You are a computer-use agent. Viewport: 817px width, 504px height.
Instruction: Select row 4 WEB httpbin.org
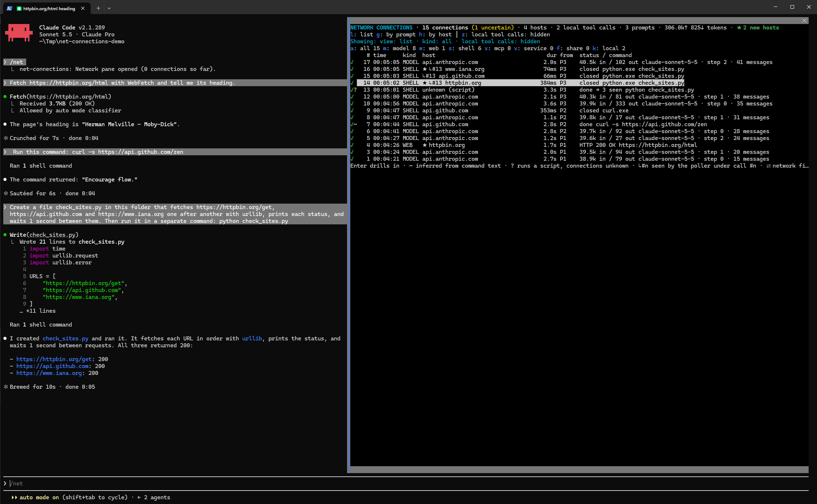click(x=523, y=145)
